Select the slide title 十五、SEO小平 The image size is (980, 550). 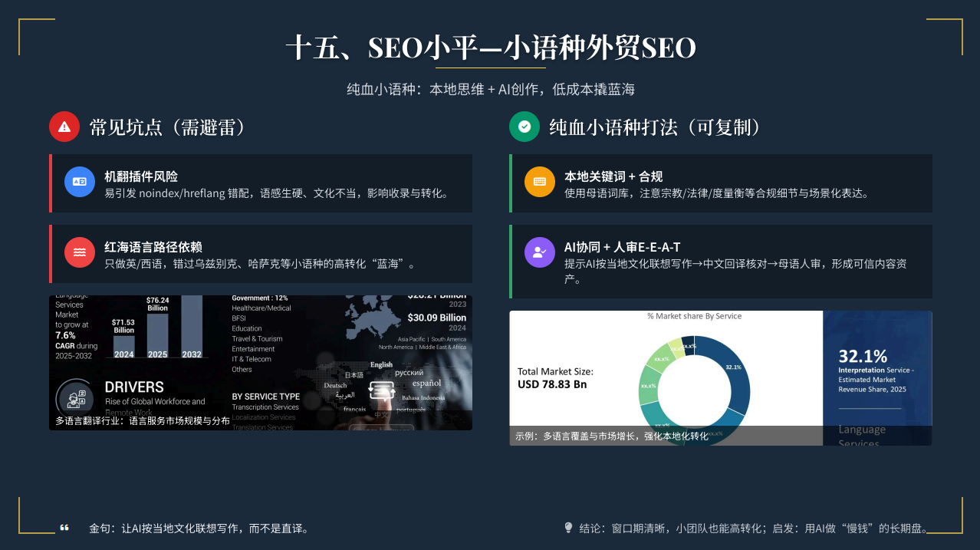point(491,48)
